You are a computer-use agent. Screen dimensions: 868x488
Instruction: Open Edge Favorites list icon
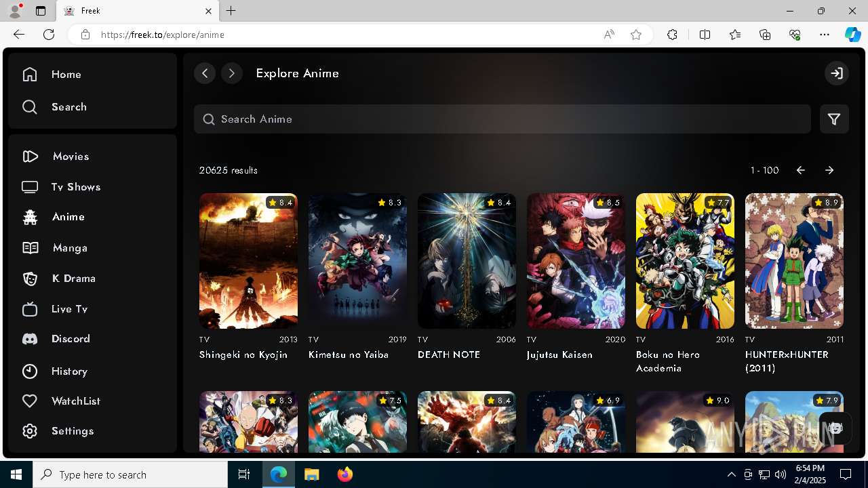735,35
